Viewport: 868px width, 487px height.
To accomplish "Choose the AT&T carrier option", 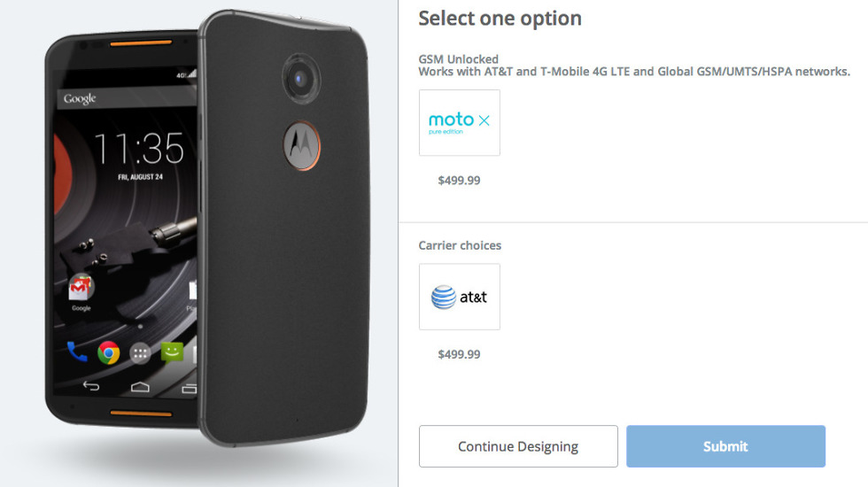I will point(459,297).
